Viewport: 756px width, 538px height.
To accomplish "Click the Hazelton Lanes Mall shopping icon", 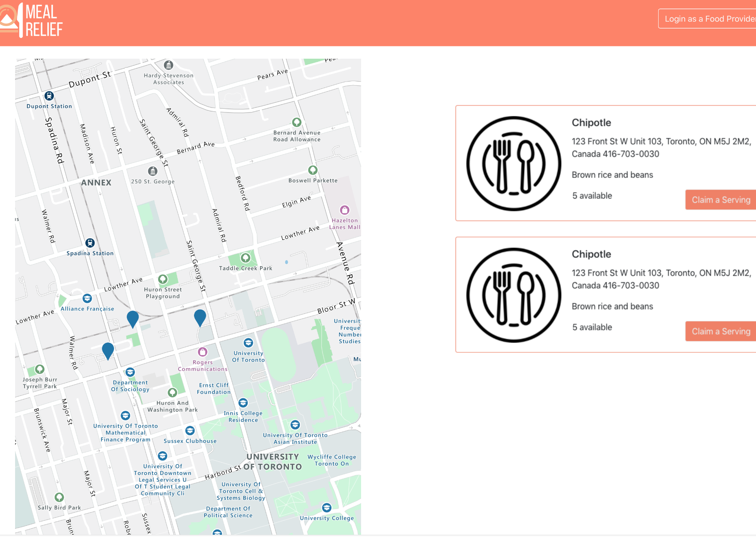I will [x=345, y=210].
